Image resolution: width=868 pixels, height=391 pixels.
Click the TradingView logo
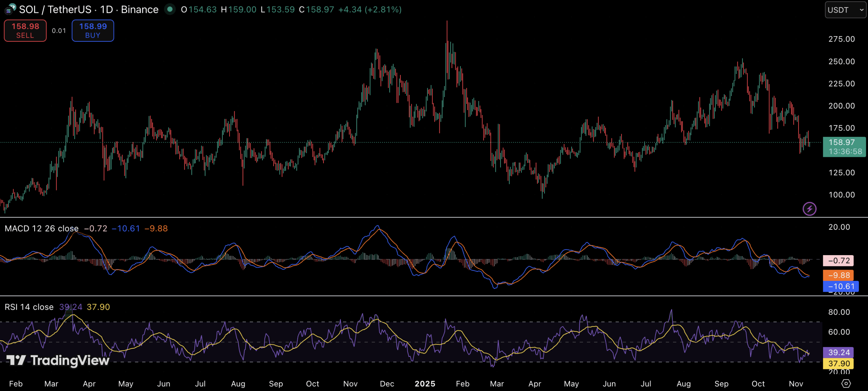[58, 360]
